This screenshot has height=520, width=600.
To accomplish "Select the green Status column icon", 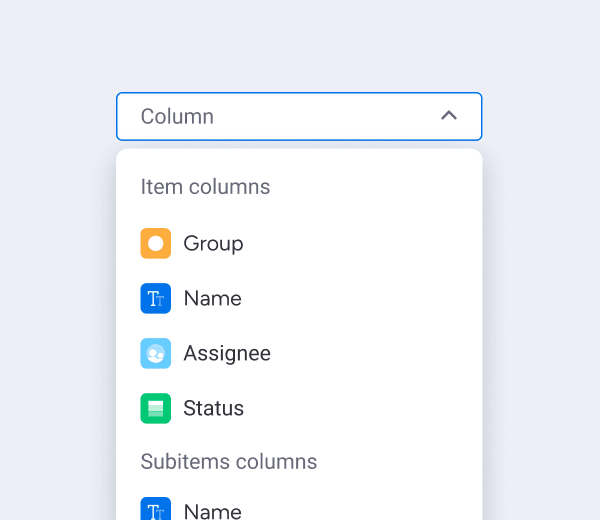I will (x=155, y=408).
